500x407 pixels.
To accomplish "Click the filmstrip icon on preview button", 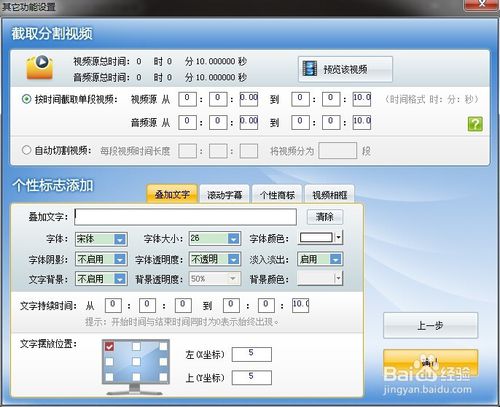I will [x=309, y=68].
